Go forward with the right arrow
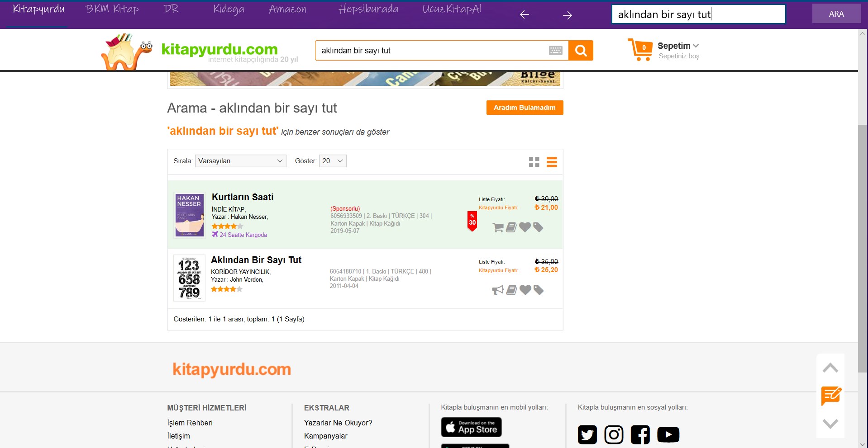 [568, 15]
